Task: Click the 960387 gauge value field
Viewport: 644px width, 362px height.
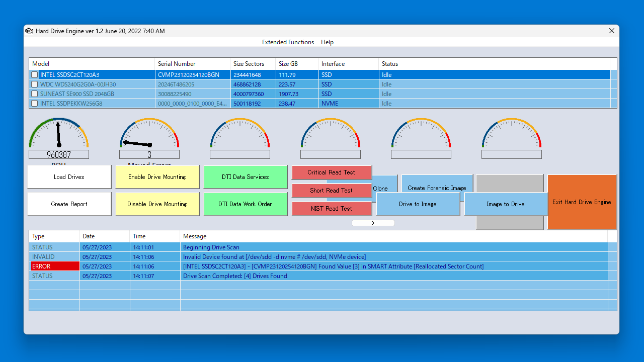Action: pos(59,154)
